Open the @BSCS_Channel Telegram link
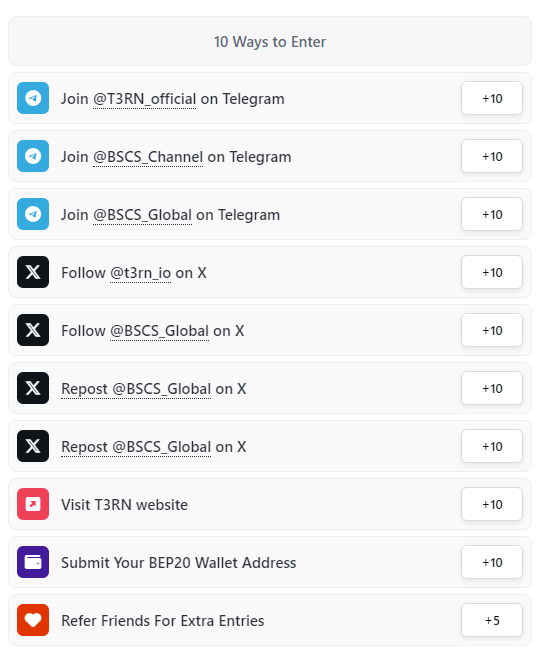 pos(148,157)
